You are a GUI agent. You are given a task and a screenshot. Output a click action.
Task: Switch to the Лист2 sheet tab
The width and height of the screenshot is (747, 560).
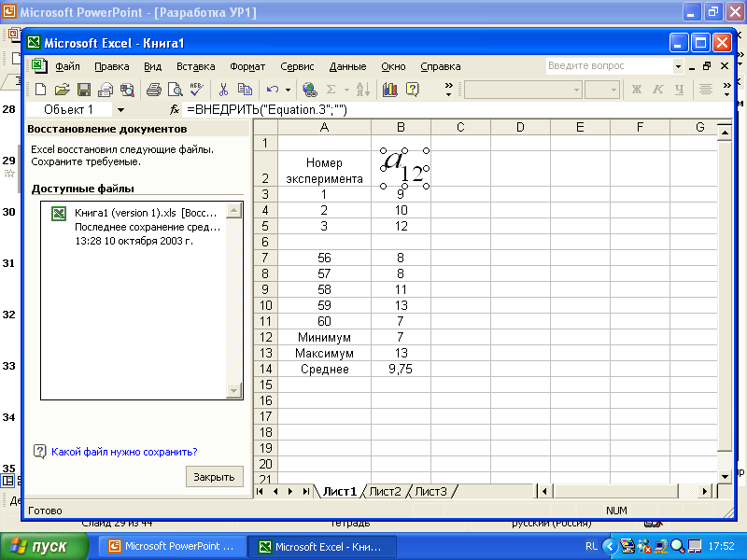point(385,492)
